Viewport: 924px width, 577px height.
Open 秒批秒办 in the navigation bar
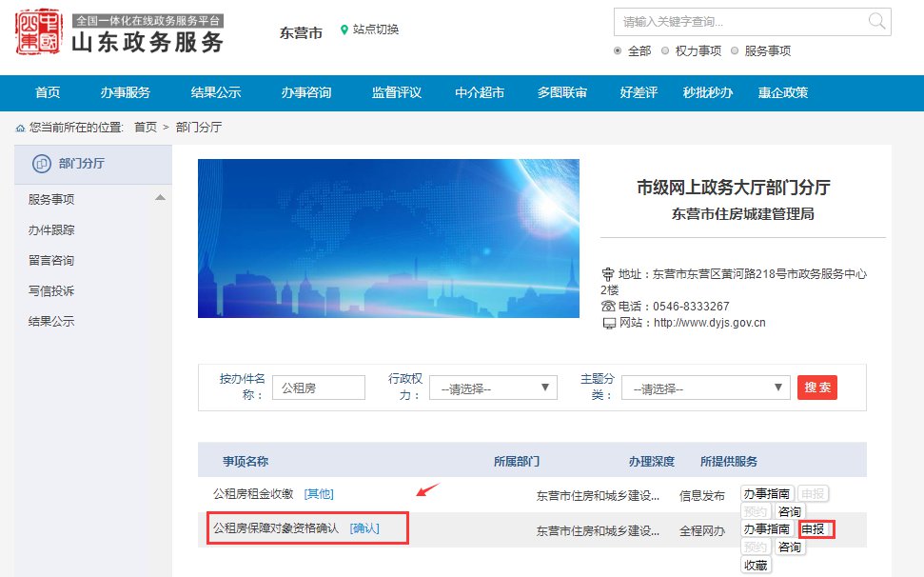[x=708, y=92]
